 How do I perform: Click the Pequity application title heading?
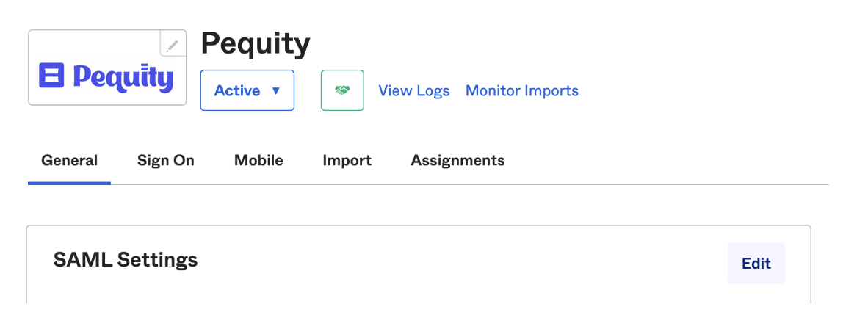(x=256, y=44)
